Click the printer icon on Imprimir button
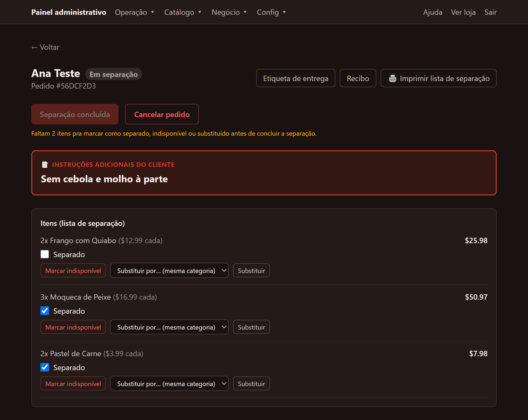The image size is (528, 420). [392, 78]
